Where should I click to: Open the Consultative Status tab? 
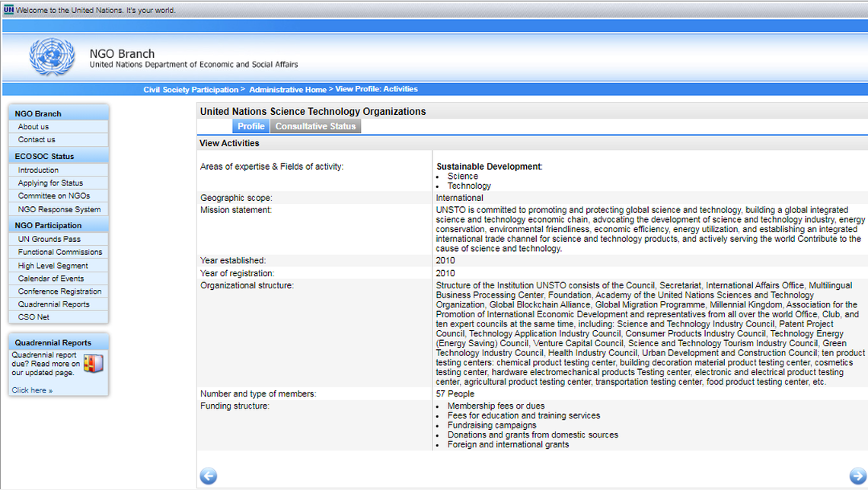pyautogui.click(x=315, y=126)
